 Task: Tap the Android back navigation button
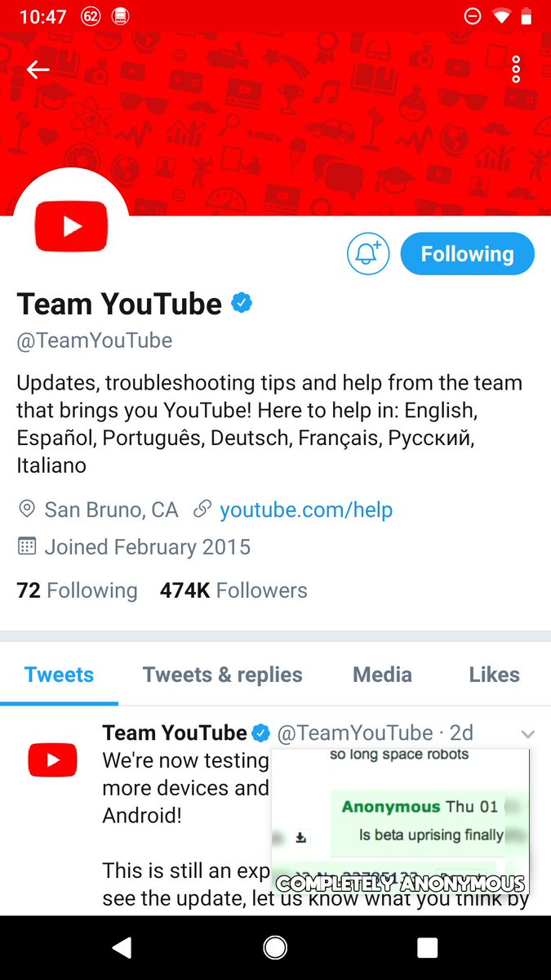pos(122,947)
